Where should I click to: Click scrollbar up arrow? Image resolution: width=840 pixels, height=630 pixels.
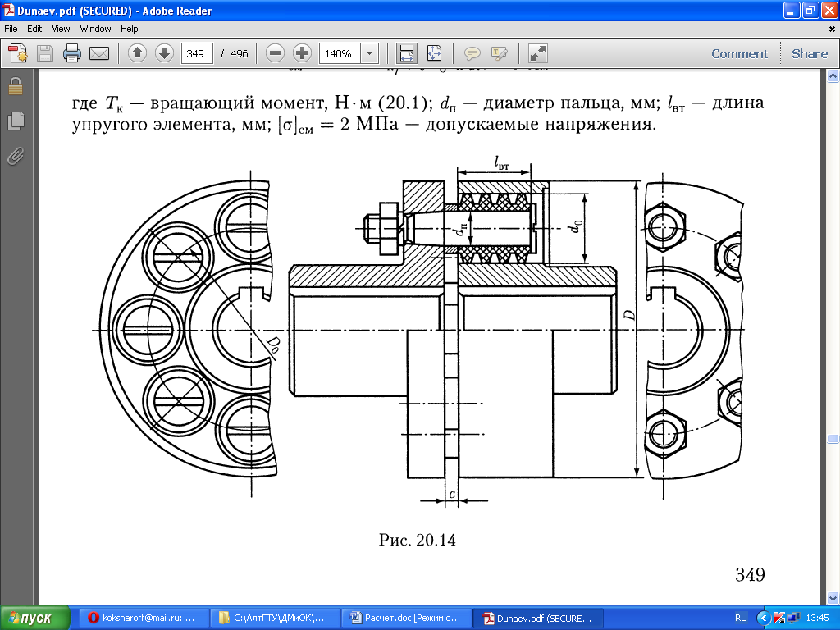[x=833, y=76]
